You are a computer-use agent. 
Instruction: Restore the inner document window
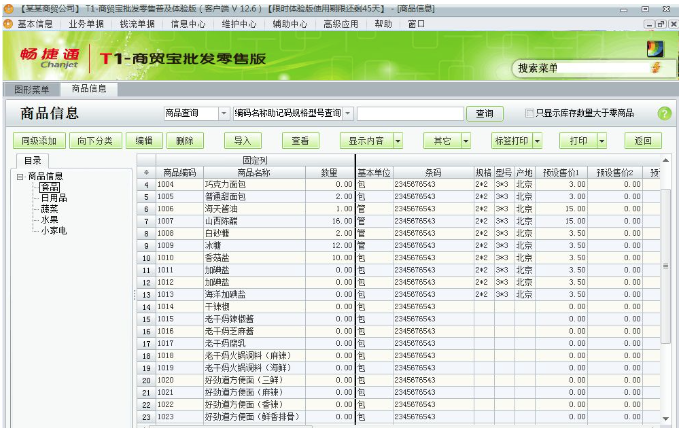click(x=660, y=24)
